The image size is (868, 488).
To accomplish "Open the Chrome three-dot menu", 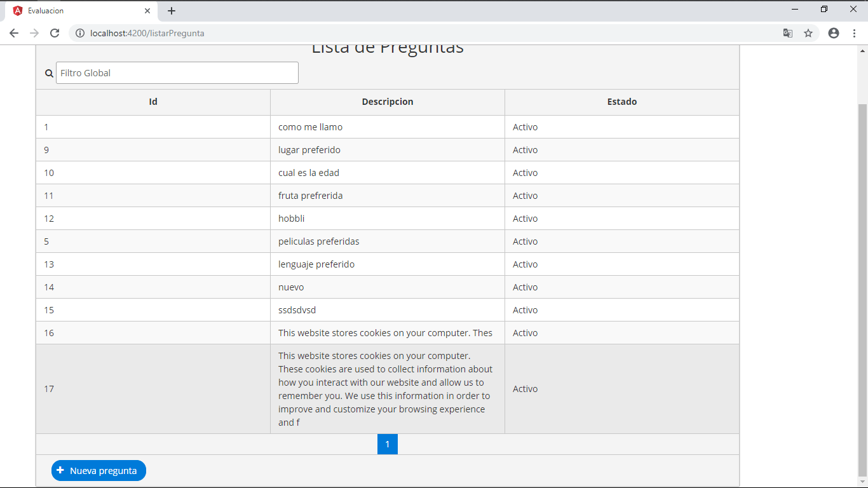I will tap(855, 32).
